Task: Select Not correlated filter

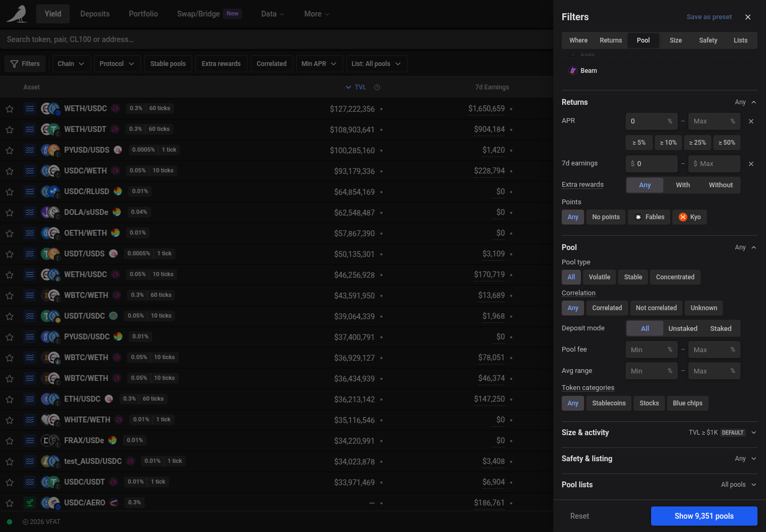Action: tap(656, 308)
